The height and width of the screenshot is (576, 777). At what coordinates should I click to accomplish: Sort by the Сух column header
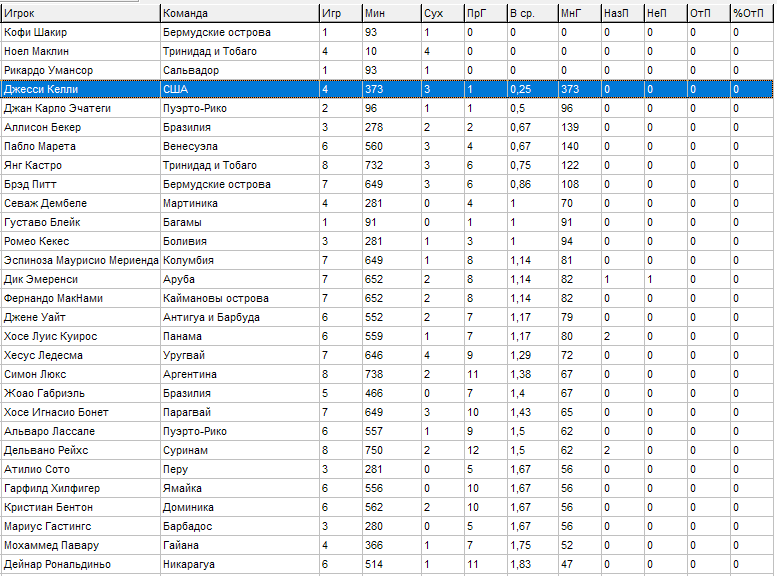pos(441,13)
